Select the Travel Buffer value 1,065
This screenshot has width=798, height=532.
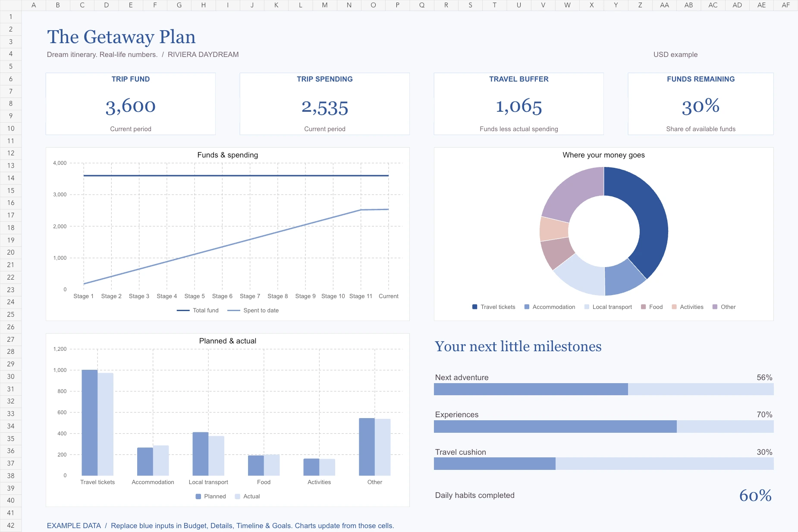coord(519,107)
